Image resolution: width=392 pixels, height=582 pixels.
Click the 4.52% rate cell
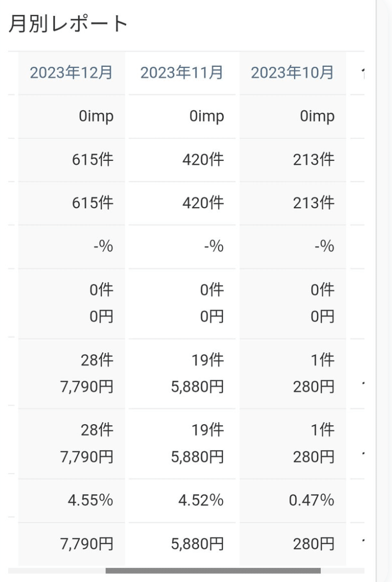click(x=182, y=500)
